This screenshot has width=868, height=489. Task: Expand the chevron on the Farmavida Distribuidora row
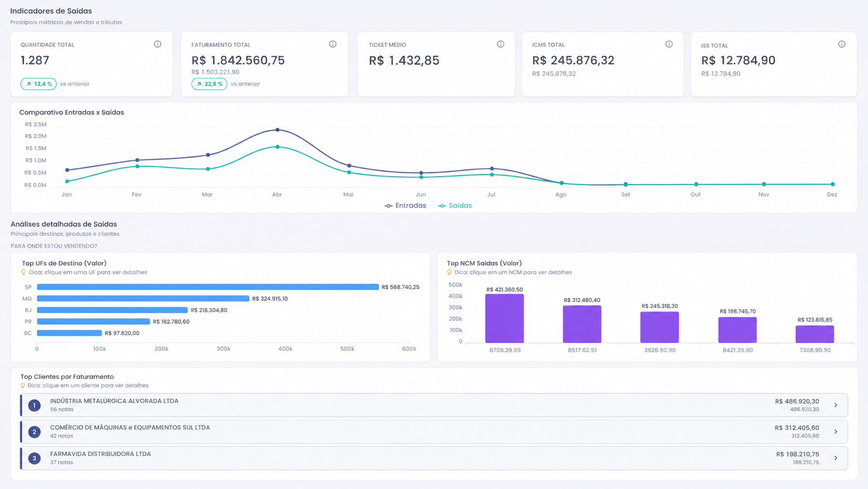tap(836, 458)
